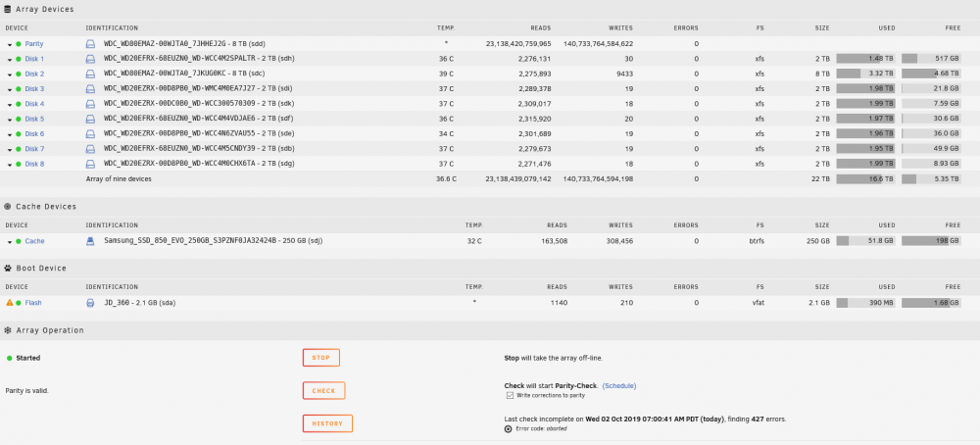Click the green status dot for Disk 1
Viewport: 980px width, 445px height.
point(19,60)
